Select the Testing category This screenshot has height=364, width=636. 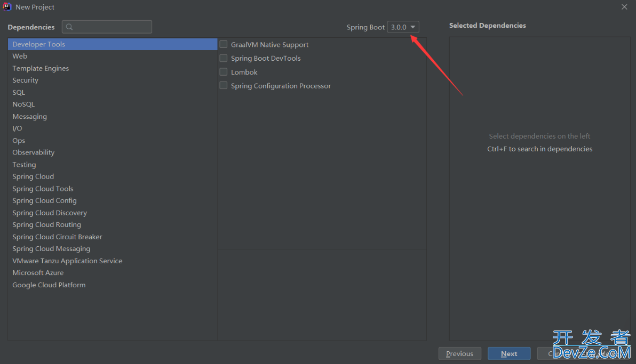pyautogui.click(x=113, y=165)
